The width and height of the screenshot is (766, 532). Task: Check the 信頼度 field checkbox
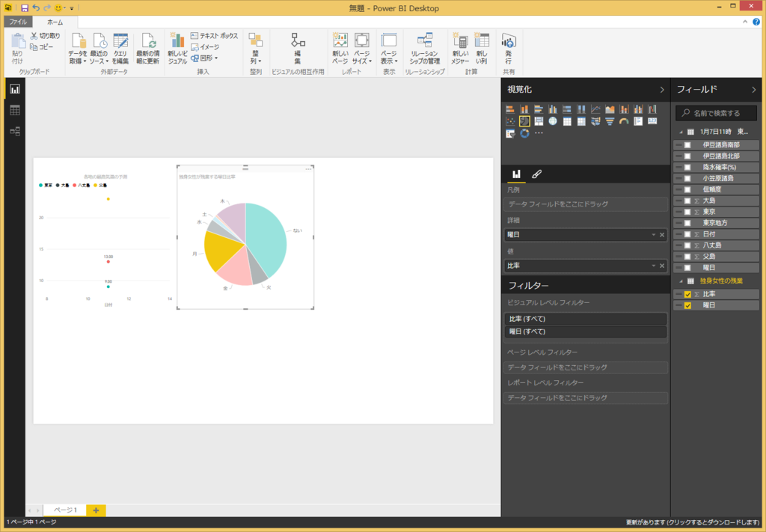(687, 189)
